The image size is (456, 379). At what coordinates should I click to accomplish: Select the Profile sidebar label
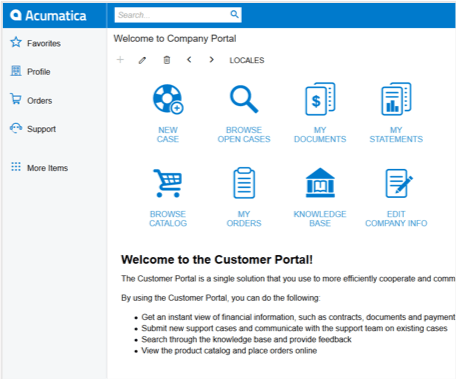[39, 72]
